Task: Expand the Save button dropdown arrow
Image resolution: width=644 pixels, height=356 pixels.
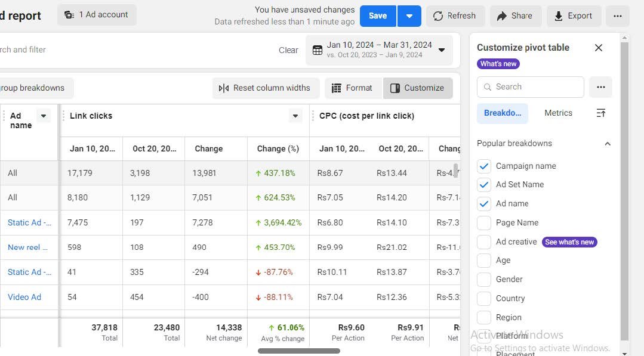Action: pyautogui.click(x=409, y=16)
